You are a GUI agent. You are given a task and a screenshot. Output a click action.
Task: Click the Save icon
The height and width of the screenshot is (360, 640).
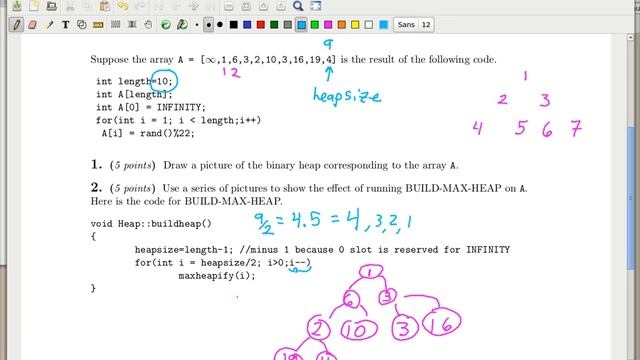[17, 6]
